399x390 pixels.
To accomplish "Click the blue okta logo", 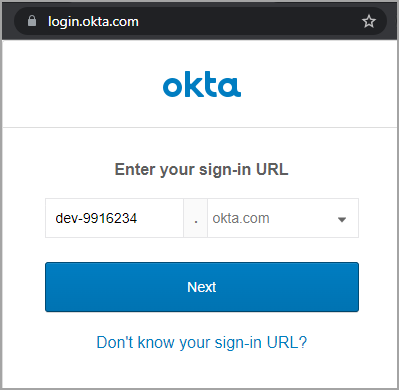I will [202, 84].
